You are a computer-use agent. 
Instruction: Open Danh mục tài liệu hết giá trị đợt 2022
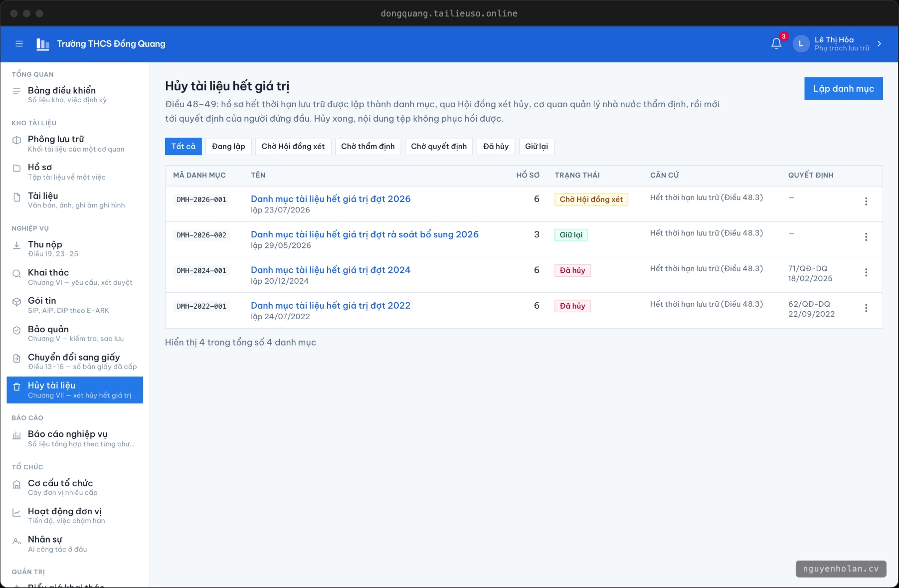(331, 305)
